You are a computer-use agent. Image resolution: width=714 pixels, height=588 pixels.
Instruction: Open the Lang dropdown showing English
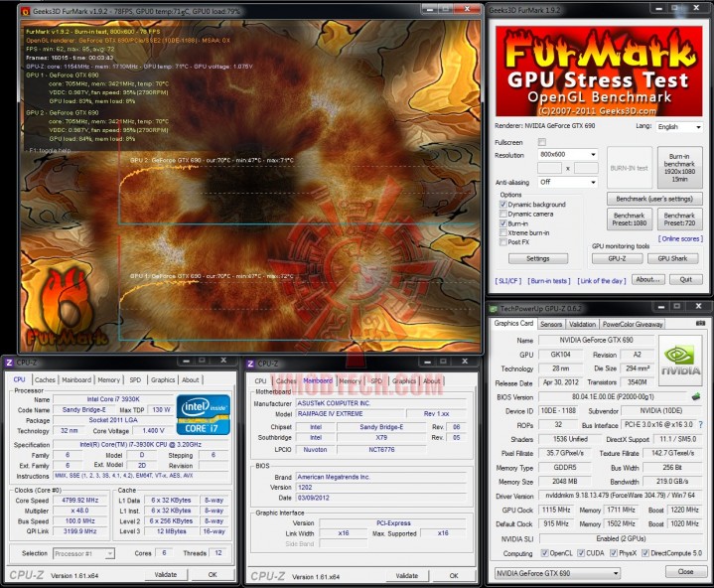pos(679,127)
